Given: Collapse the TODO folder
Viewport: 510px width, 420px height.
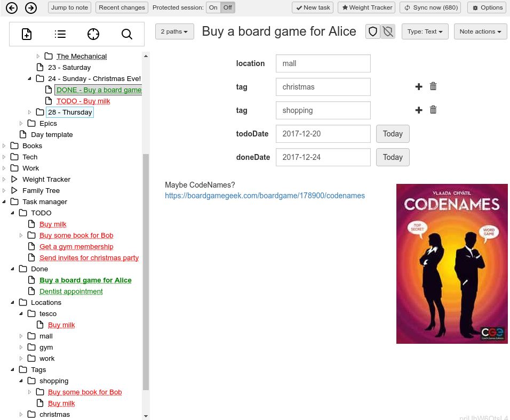Looking at the screenshot, I should (12, 213).
